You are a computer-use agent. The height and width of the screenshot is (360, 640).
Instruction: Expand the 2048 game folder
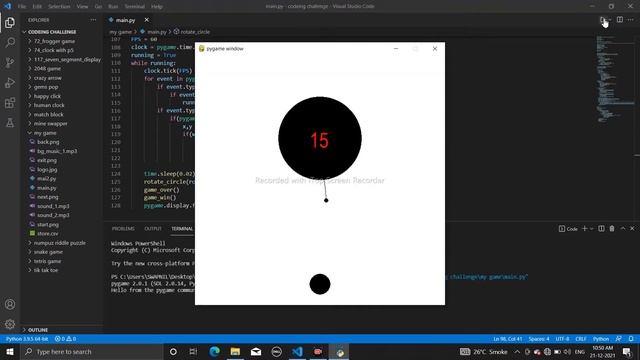pos(47,69)
